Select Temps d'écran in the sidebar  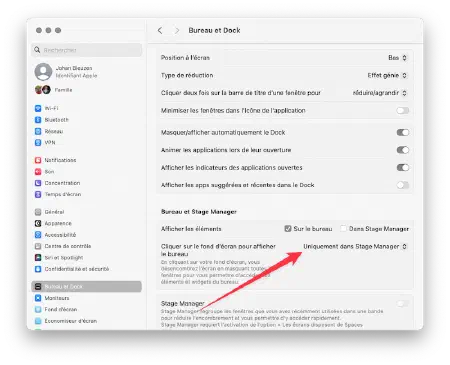[x=87, y=194]
